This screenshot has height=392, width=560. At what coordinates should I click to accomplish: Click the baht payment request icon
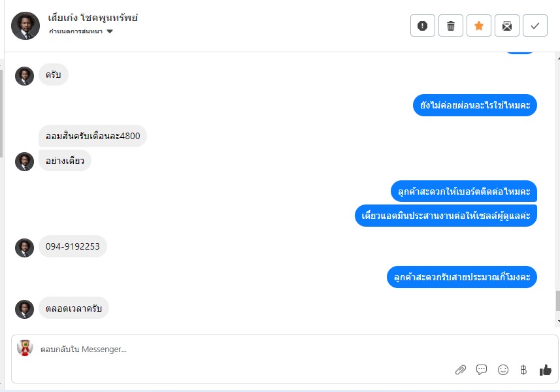[x=523, y=370]
